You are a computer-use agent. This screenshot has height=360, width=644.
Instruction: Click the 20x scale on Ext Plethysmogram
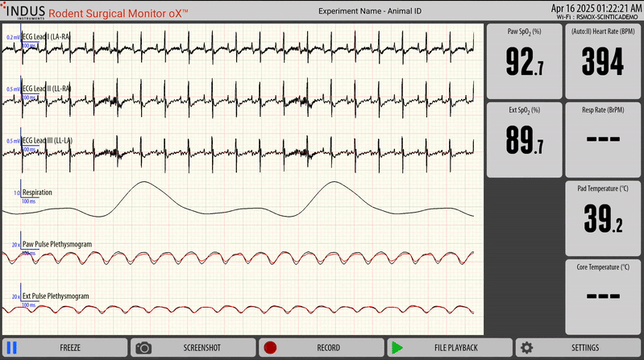15,296
